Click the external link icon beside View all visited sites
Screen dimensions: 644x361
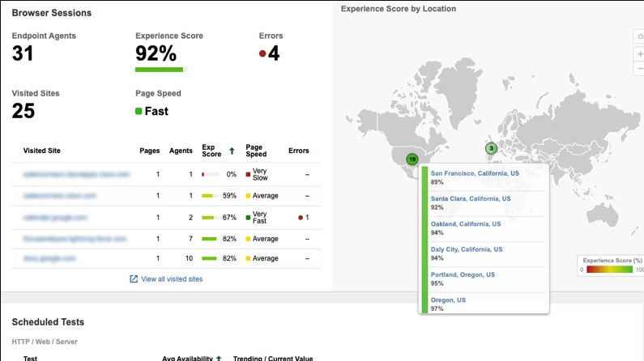point(134,279)
